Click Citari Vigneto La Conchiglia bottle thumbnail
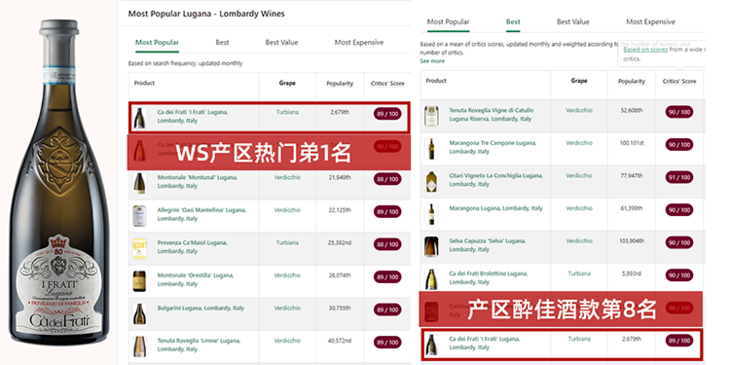Screen dimensions: 730x365 431,181
